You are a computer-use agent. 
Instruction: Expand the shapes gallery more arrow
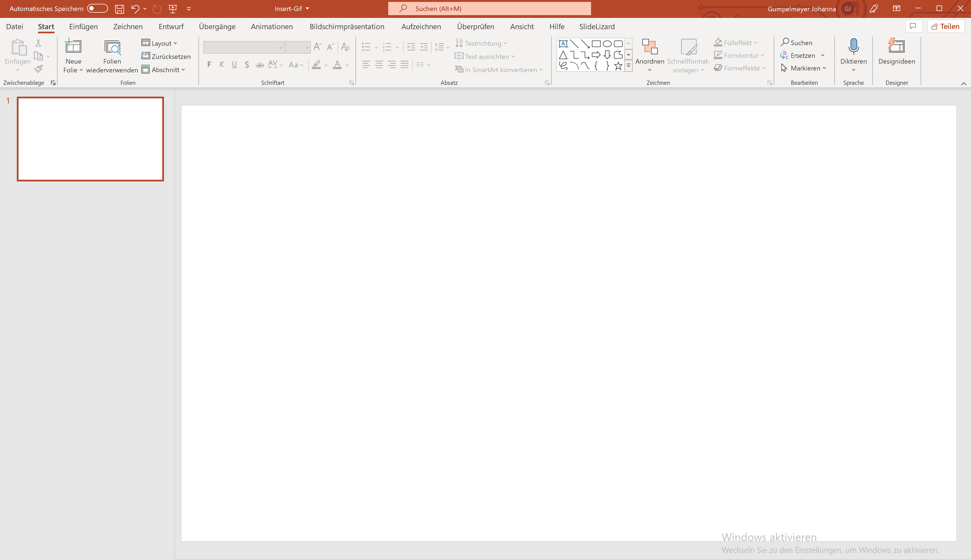pyautogui.click(x=629, y=66)
